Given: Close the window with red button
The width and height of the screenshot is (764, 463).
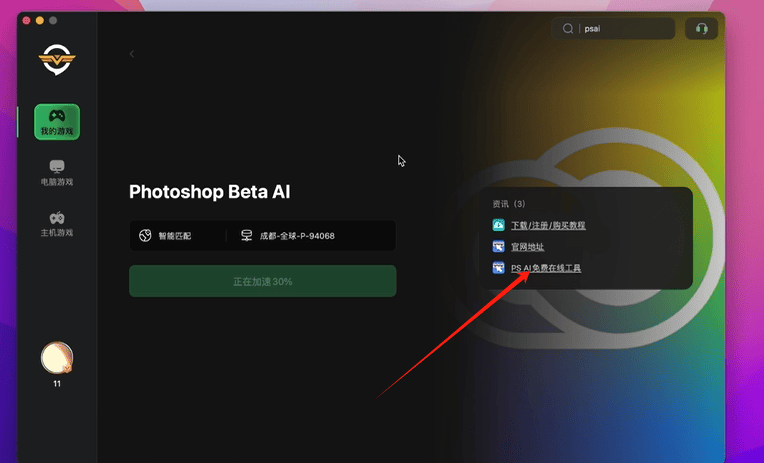Looking at the screenshot, I should coord(26,20).
